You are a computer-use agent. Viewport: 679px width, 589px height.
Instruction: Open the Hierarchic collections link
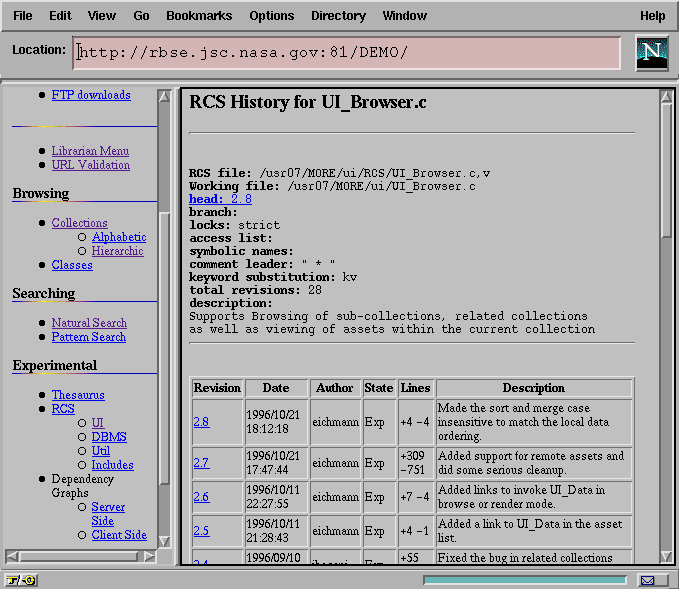118,251
